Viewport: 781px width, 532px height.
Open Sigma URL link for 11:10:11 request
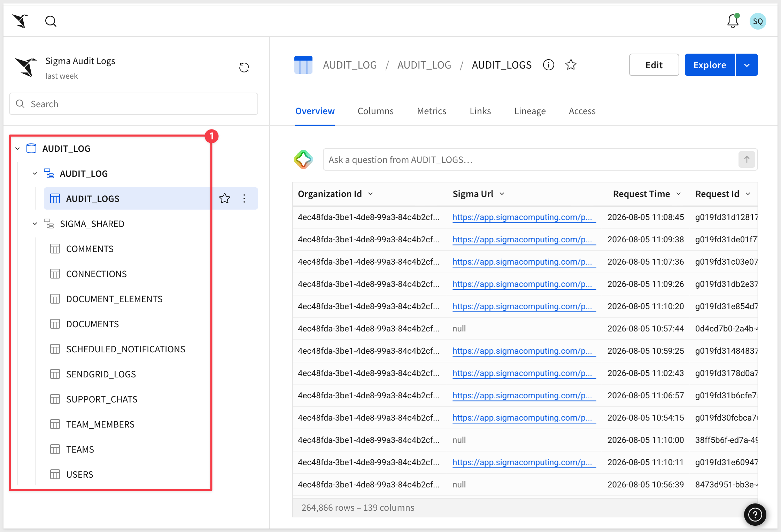pos(524,462)
